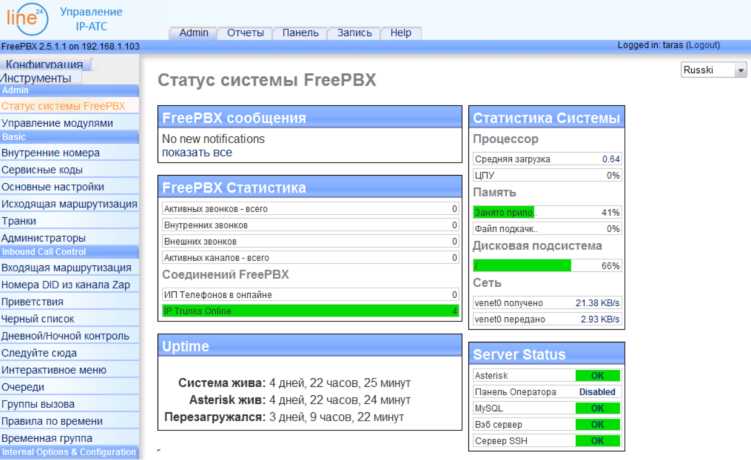Go to Входящая маршрутизация

pyautogui.click(x=66, y=268)
